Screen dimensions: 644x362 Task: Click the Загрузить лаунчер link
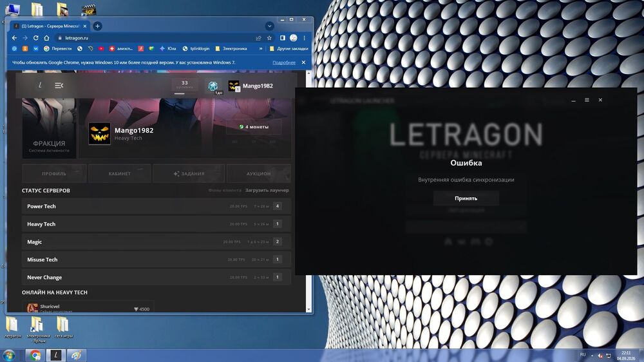[x=267, y=190]
